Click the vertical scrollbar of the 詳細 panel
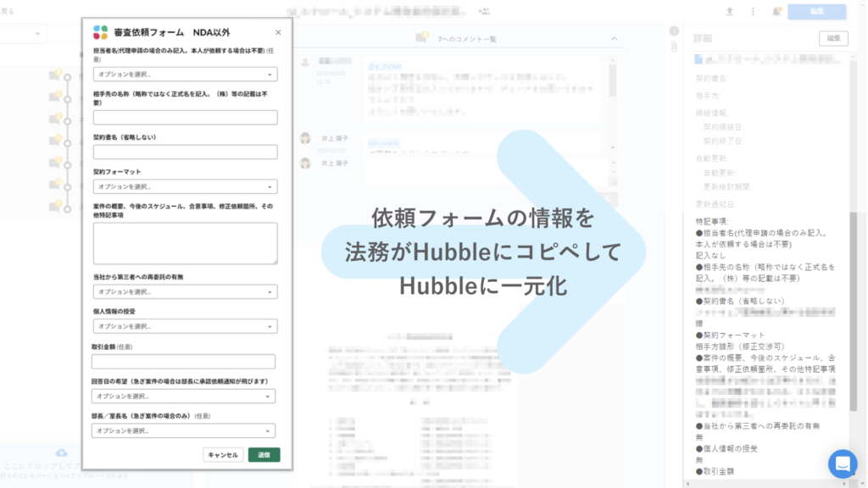The height and width of the screenshot is (488, 868). pyautogui.click(x=853, y=312)
